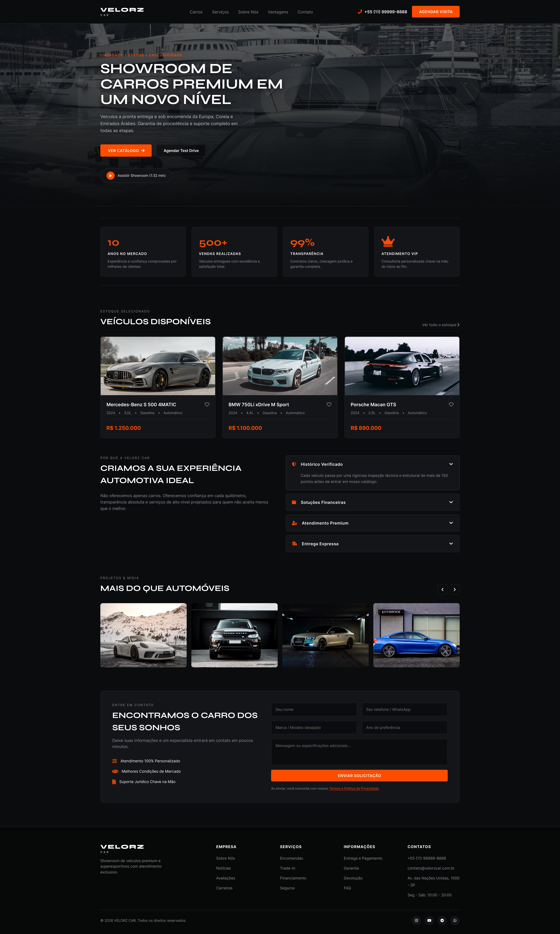This screenshot has height=934, width=560.
Task: Open the Audi in dark garage gallery image
Action: click(x=325, y=635)
